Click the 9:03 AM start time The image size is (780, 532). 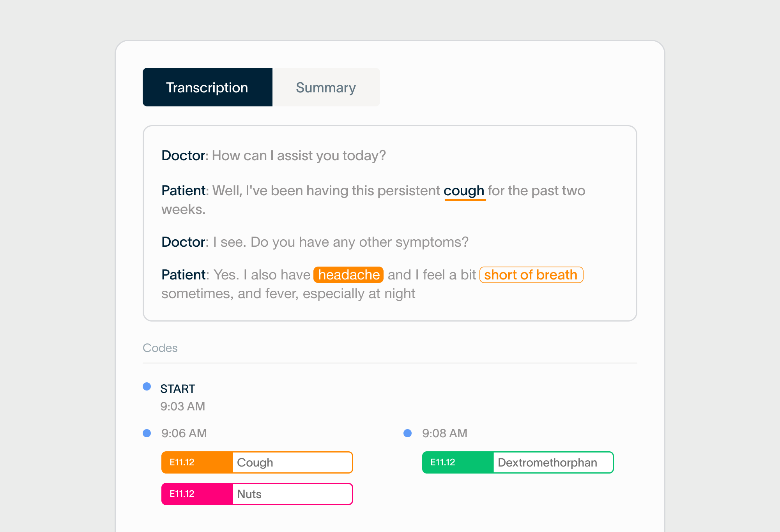[182, 407]
